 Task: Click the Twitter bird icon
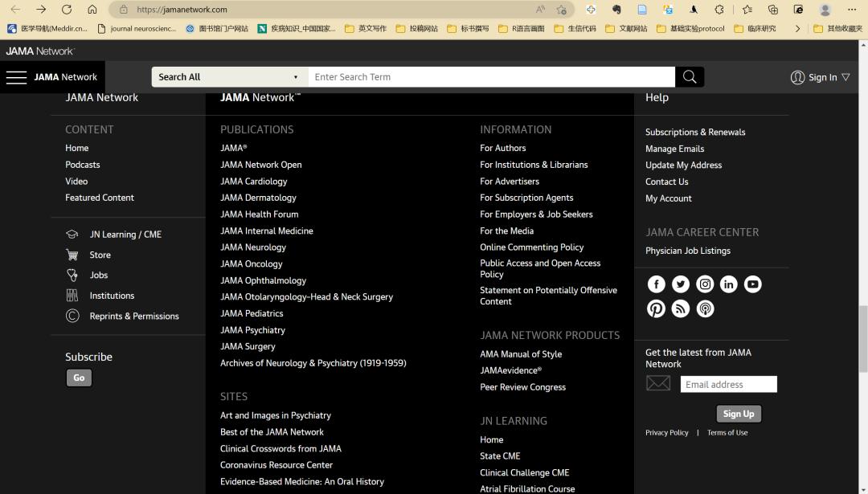coord(681,284)
